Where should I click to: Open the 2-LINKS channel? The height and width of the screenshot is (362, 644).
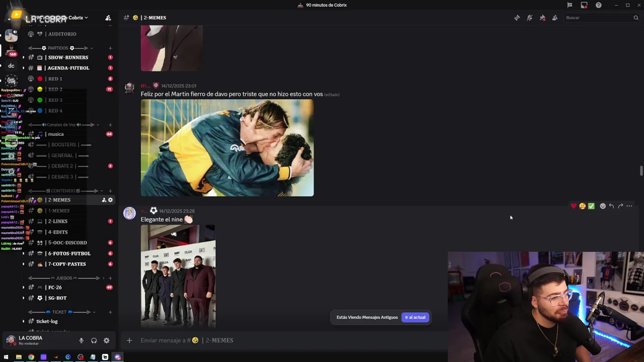[x=58, y=221]
